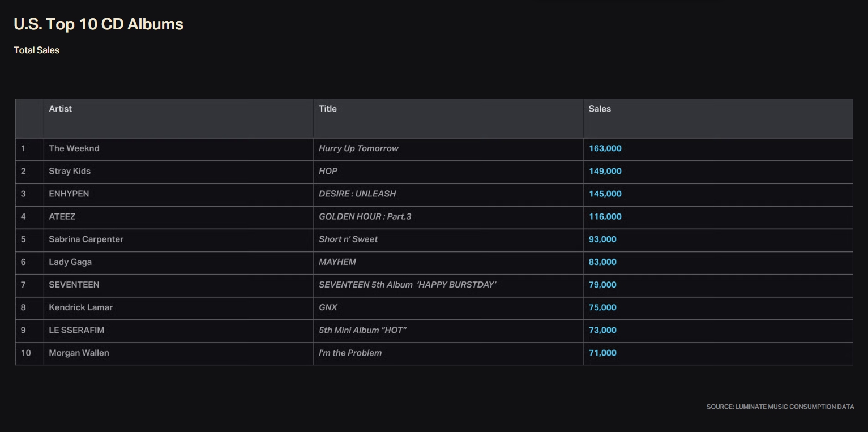
Task: Select the Lady Gaga artist cell
Action: click(70, 262)
